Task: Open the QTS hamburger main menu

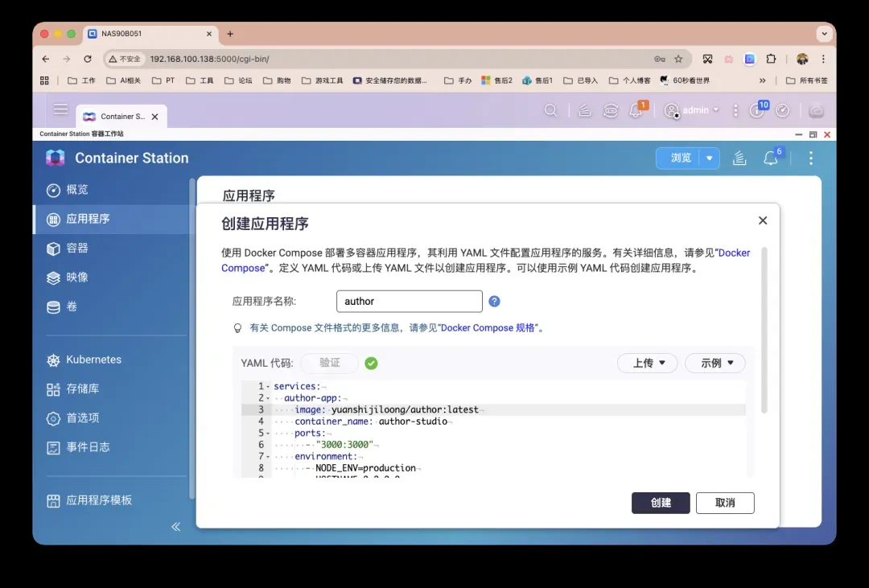Action: click(x=60, y=109)
